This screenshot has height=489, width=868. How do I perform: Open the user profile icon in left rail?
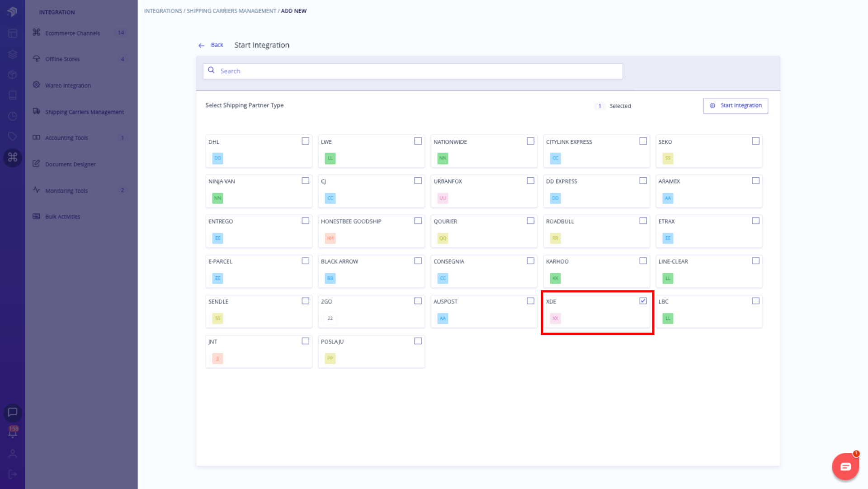(x=12, y=453)
